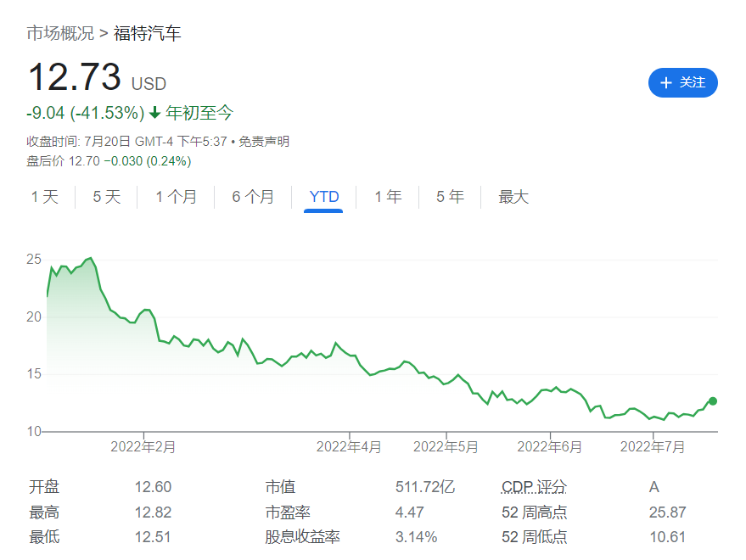Click the 52 周低点 label

[x=535, y=537]
